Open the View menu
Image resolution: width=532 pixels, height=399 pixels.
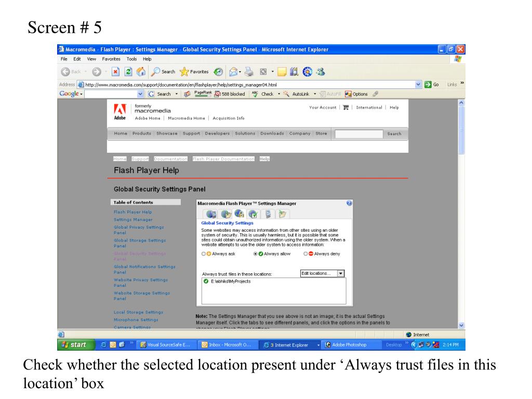91,59
